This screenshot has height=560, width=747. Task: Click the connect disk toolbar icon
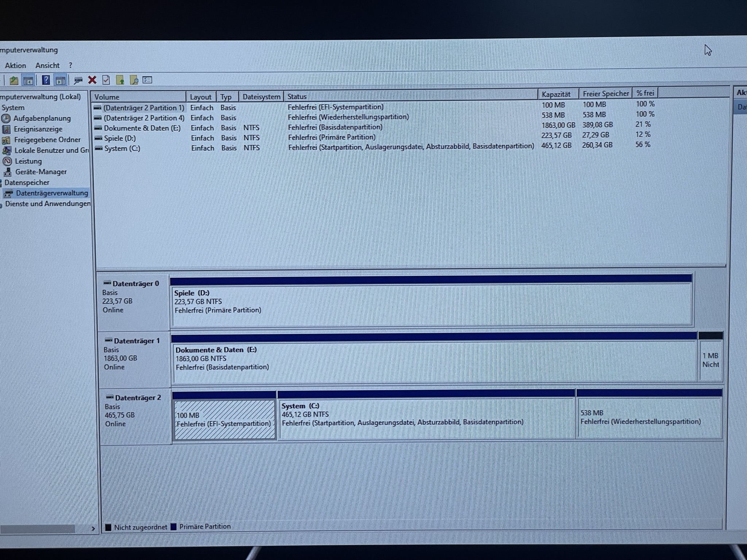[78, 80]
